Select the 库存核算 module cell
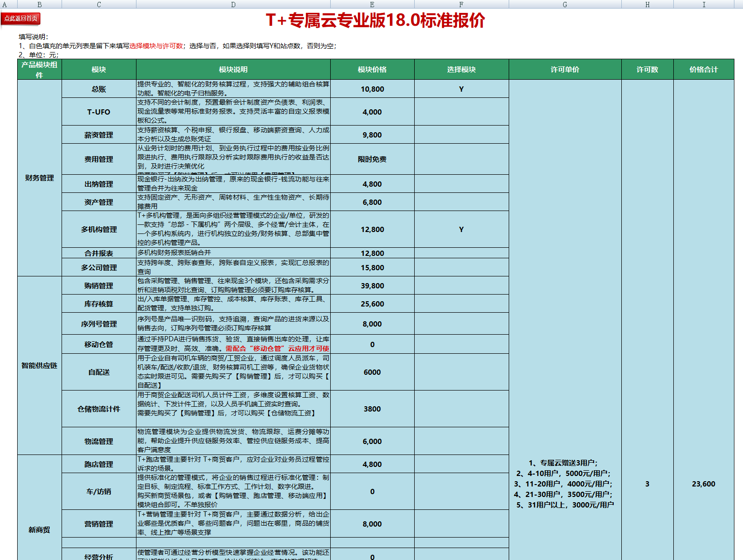 pos(99,304)
